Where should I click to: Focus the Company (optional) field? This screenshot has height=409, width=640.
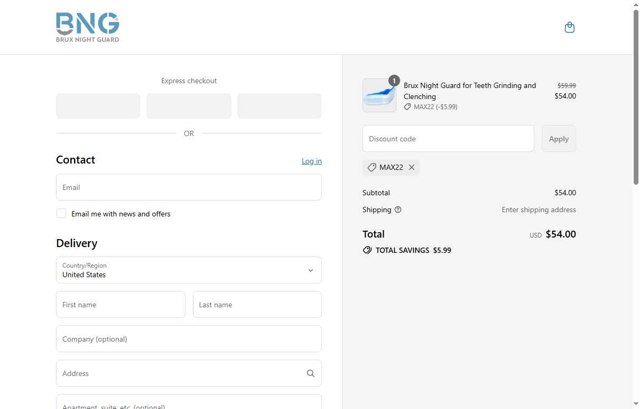pos(189,339)
